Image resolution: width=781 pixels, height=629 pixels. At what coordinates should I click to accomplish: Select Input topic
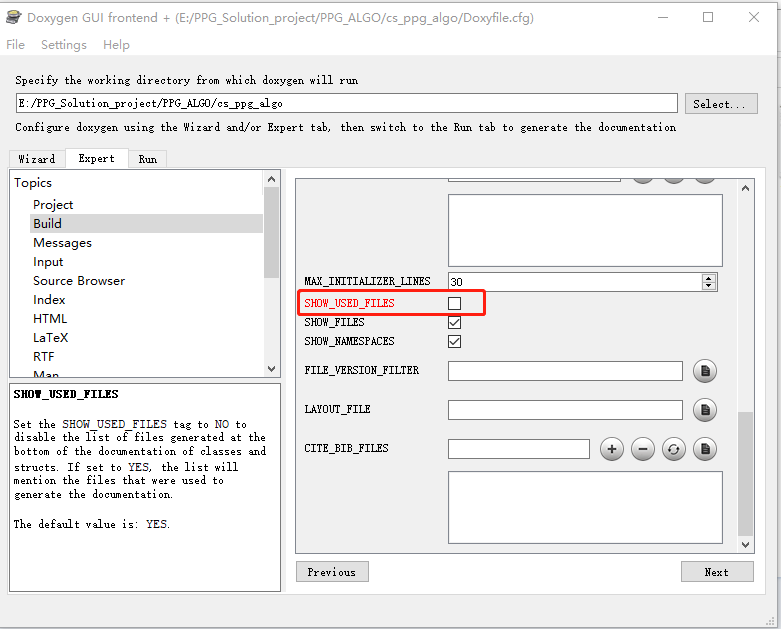[x=48, y=261]
